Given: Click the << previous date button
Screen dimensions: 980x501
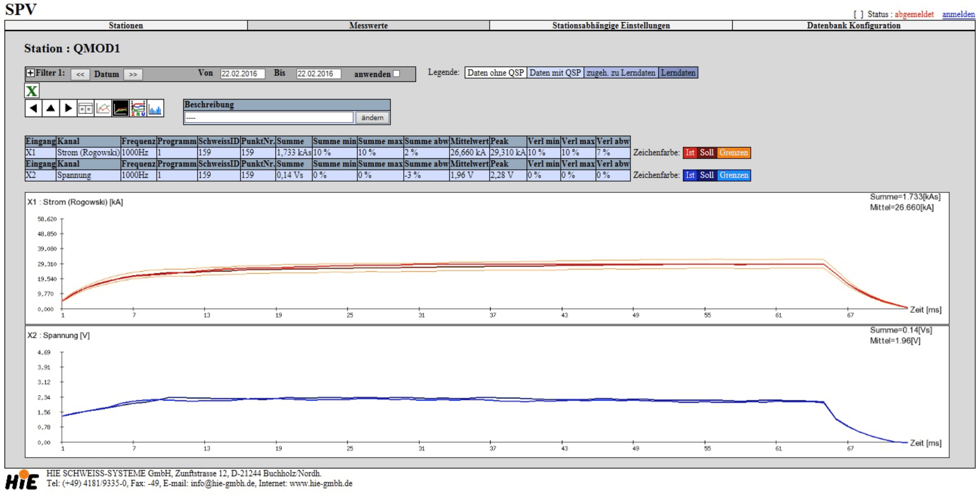Looking at the screenshot, I should [x=80, y=74].
